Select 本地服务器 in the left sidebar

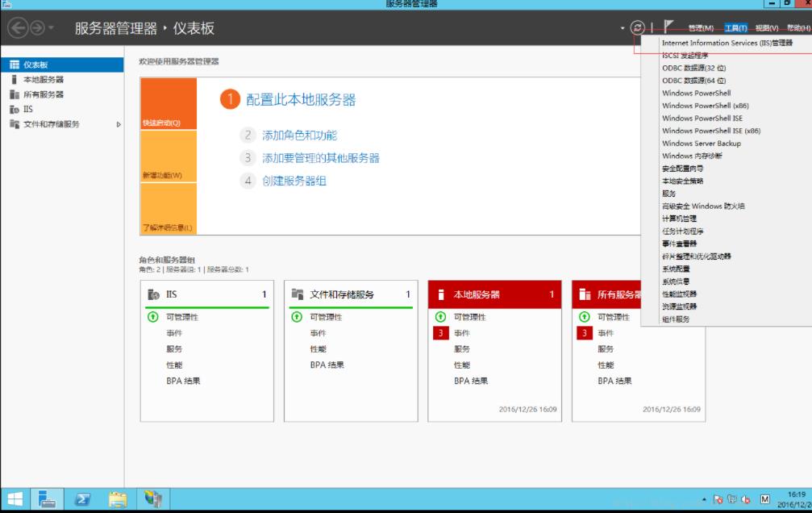[44, 80]
